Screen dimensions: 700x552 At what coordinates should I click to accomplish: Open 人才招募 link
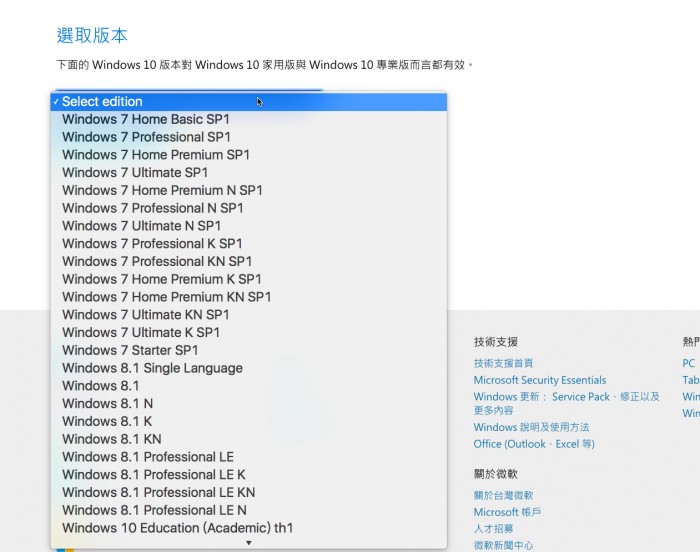click(x=493, y=529)
